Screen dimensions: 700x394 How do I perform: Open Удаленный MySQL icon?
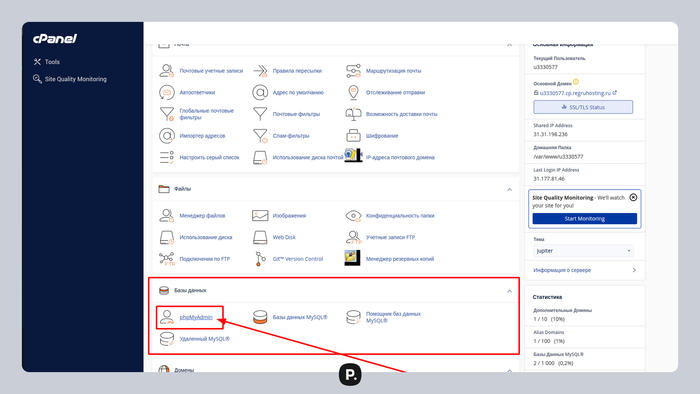click(167, 339)
